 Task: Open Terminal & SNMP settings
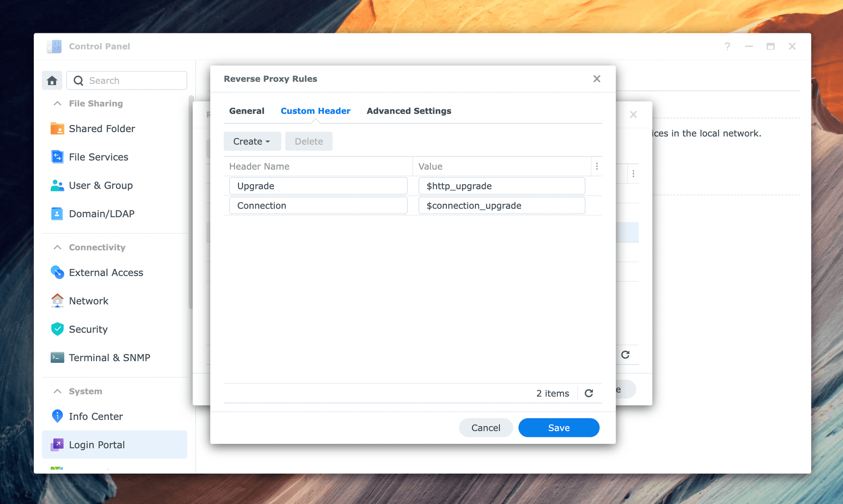pos(109,357)
